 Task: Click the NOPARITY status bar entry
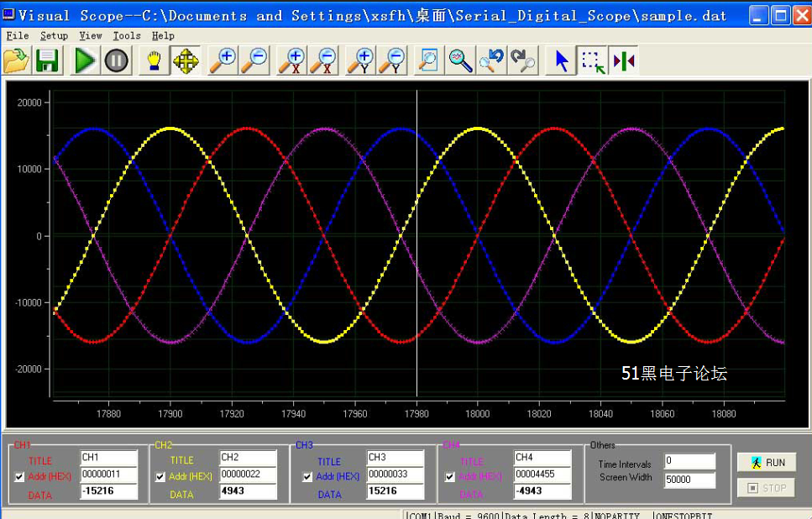(617, 516)
